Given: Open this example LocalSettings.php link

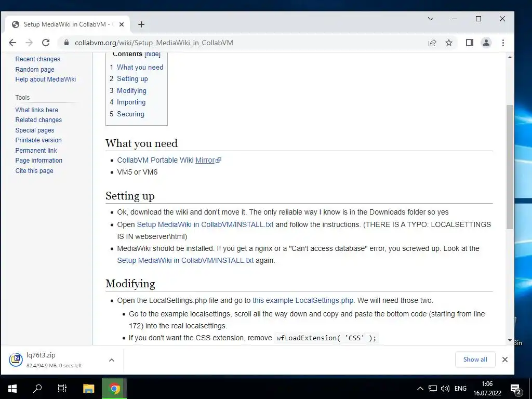Looking at the screenshot, I should point(303,301).
